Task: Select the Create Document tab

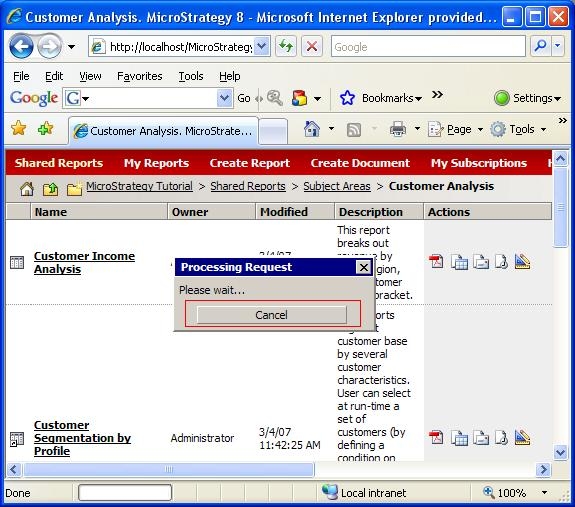Action: point(360,163)
